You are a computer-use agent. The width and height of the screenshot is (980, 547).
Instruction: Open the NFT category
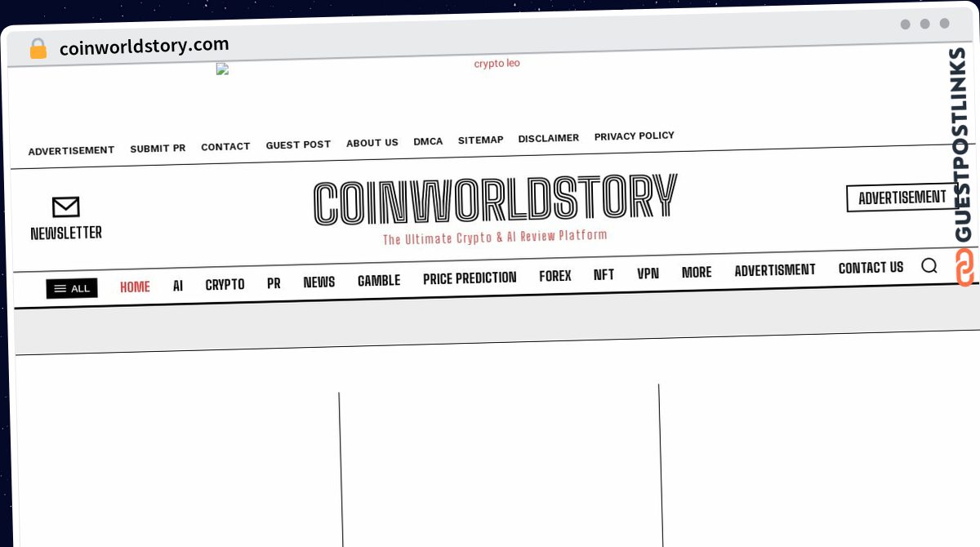click(x=604, y=275)
